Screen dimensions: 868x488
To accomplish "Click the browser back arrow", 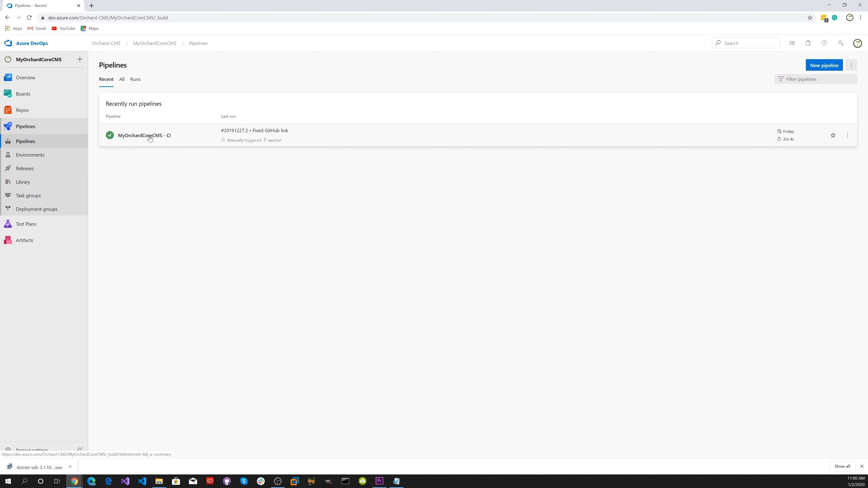I will [x=7, y=18].
